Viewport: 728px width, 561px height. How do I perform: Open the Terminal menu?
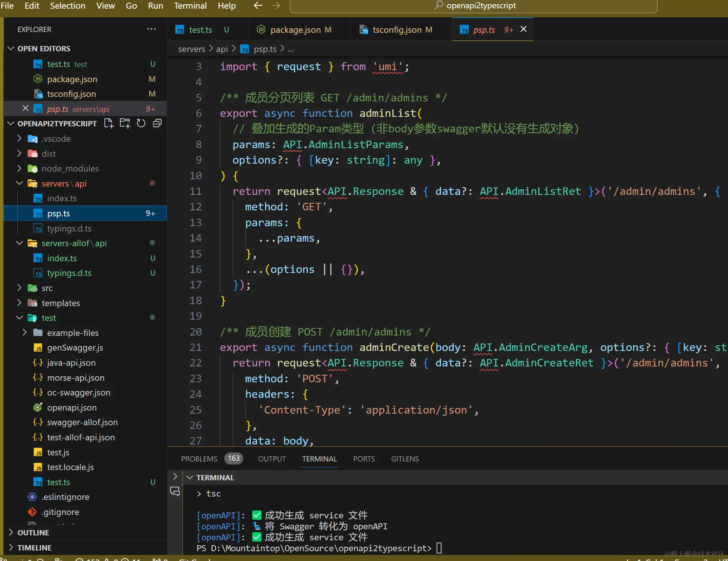(190, 6)
